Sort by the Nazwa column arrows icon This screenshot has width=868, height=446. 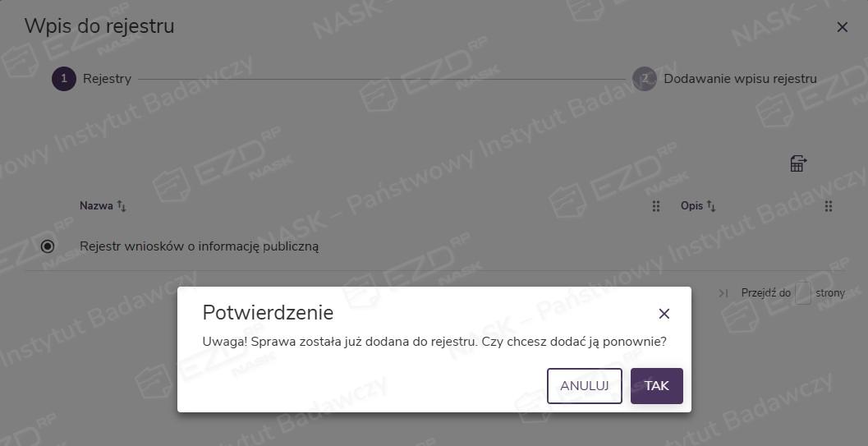click(x=122, y=206)
